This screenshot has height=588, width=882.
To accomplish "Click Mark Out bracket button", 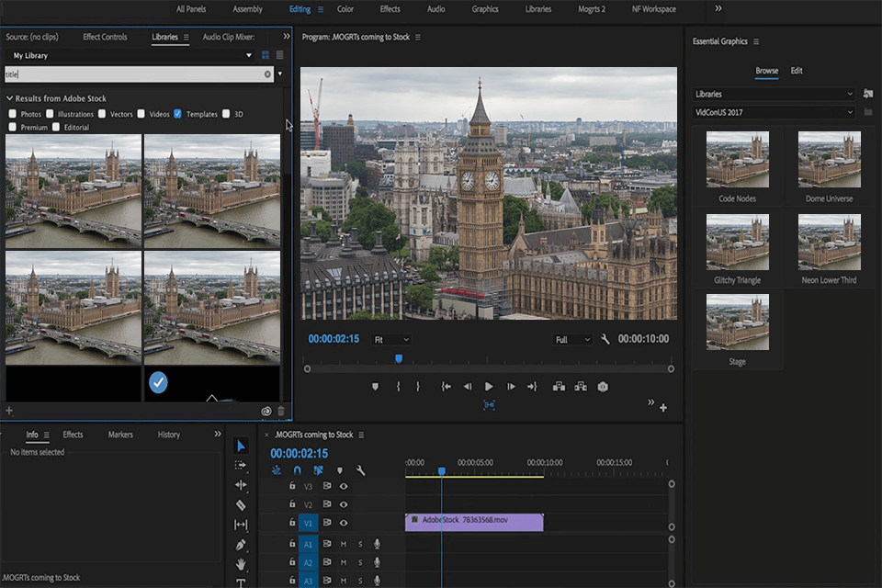I will pos(418,387).
